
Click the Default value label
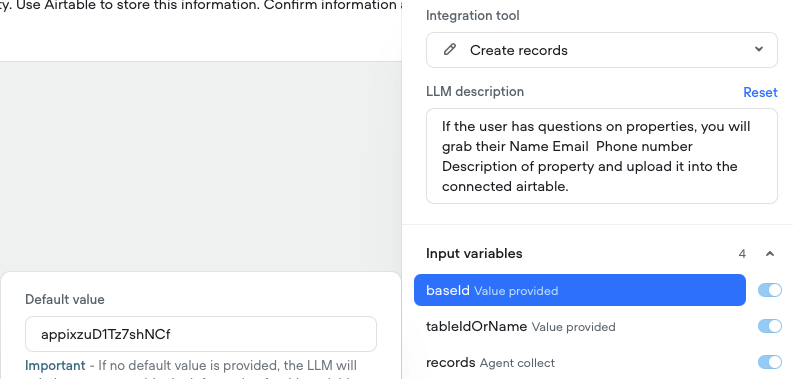click(x=65, y=300)
